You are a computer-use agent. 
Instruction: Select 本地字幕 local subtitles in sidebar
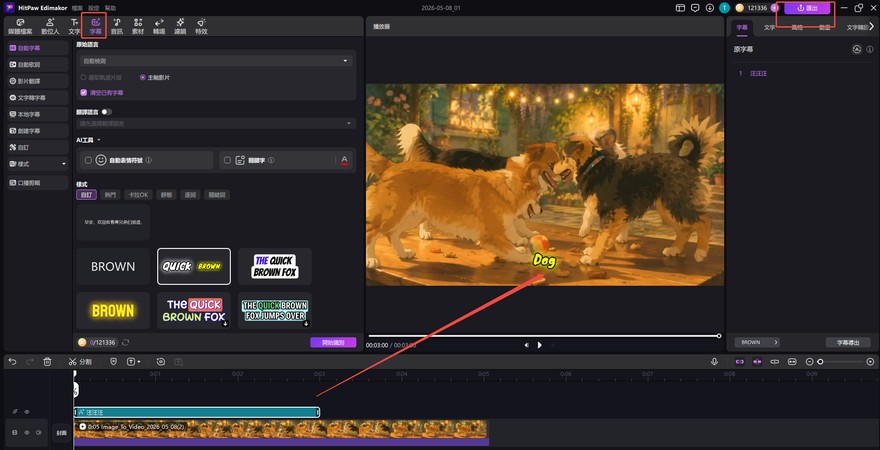(x=38, y=114)
